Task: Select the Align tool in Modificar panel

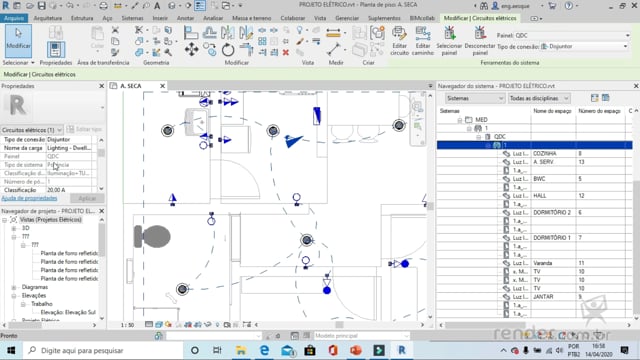Action: (x=190, y=33)
